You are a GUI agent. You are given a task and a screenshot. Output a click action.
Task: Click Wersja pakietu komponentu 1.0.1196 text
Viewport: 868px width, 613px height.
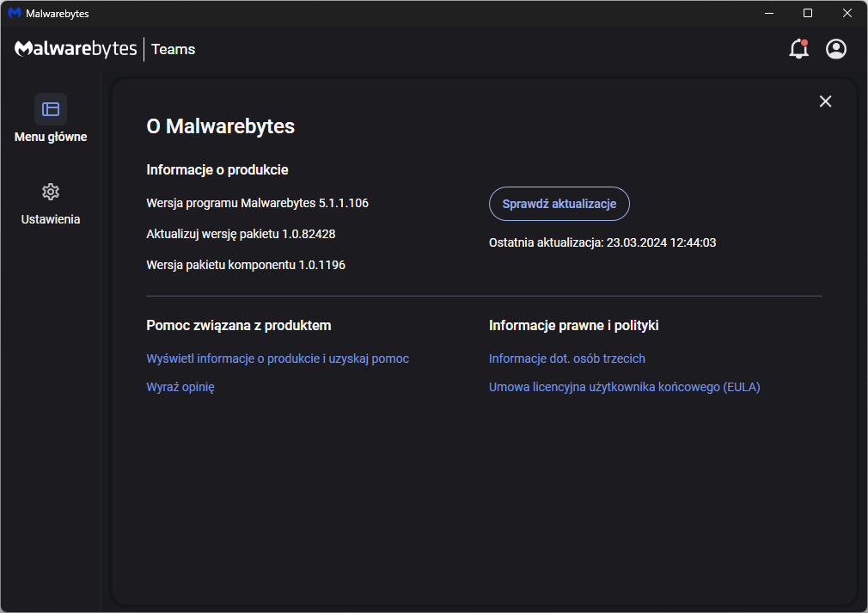(246, 266)
